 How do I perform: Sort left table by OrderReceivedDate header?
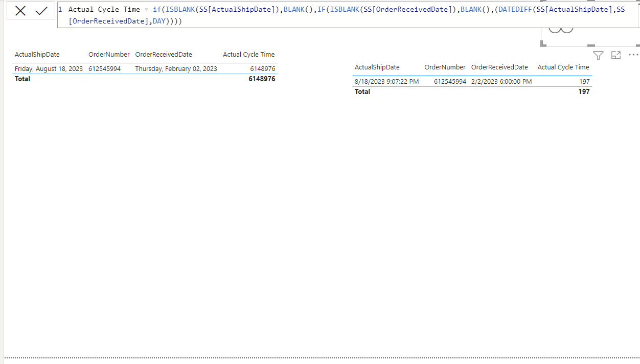(x=164, y=55)
